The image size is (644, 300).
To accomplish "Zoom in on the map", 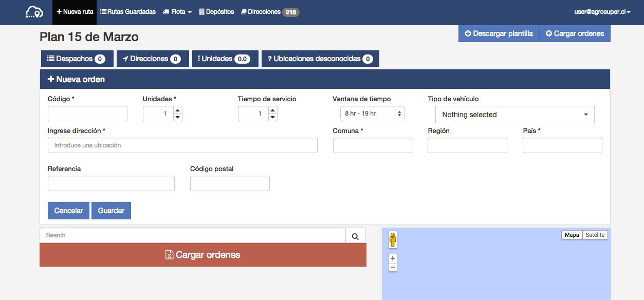I will (x=393, y=258).
